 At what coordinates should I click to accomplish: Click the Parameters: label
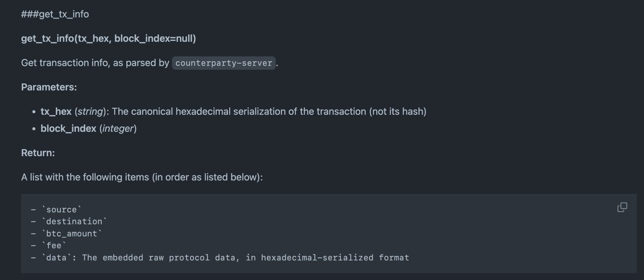(49, 87)
